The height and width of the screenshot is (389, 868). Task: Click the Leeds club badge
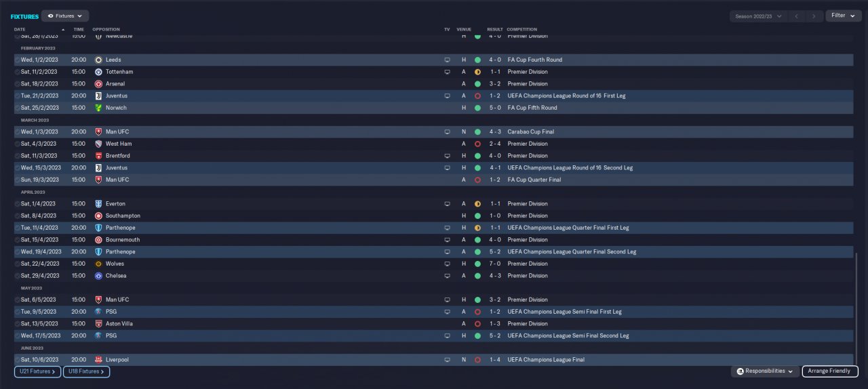(98, 60)
